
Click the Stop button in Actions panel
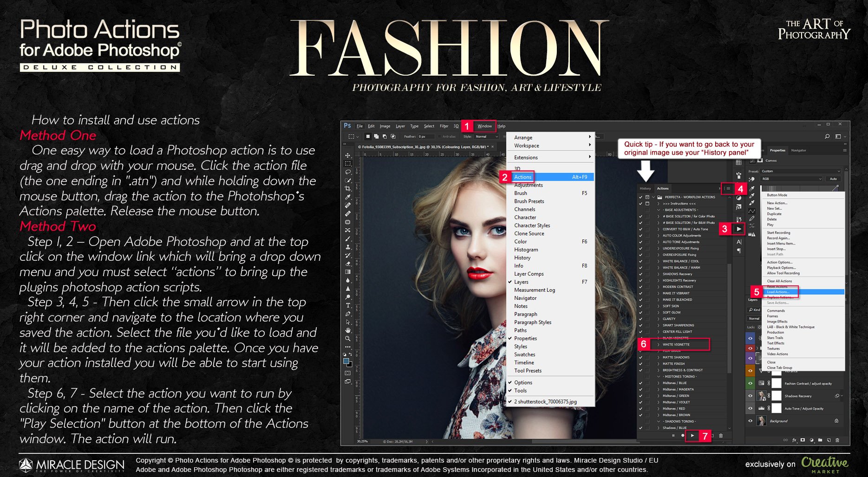[x=673, y=435]
